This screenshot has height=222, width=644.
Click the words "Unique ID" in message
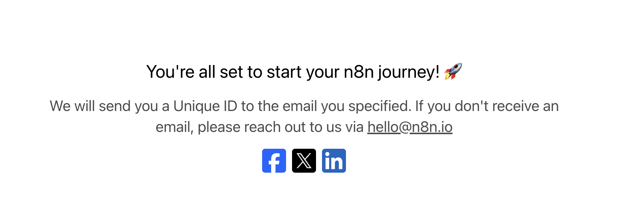[205, 106]
